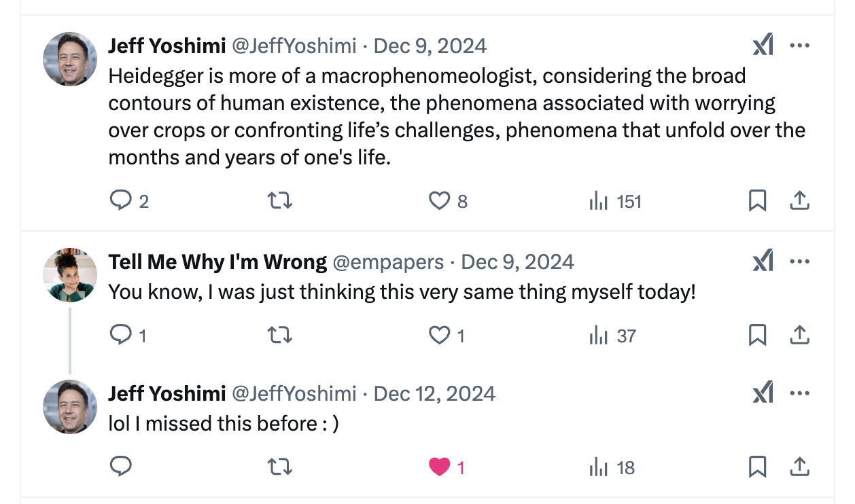This screenshot has width=855, height=504.
Task: Share the "lol I missed this" tweet
Action: pyautogui.click(x=799, y=467)
